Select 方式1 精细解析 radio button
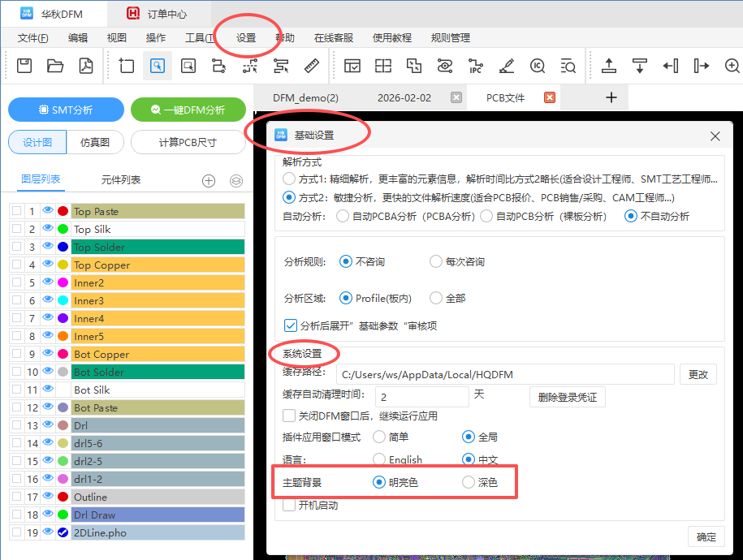The width and height of the screenshot is (743, 560). coord(289,179)
